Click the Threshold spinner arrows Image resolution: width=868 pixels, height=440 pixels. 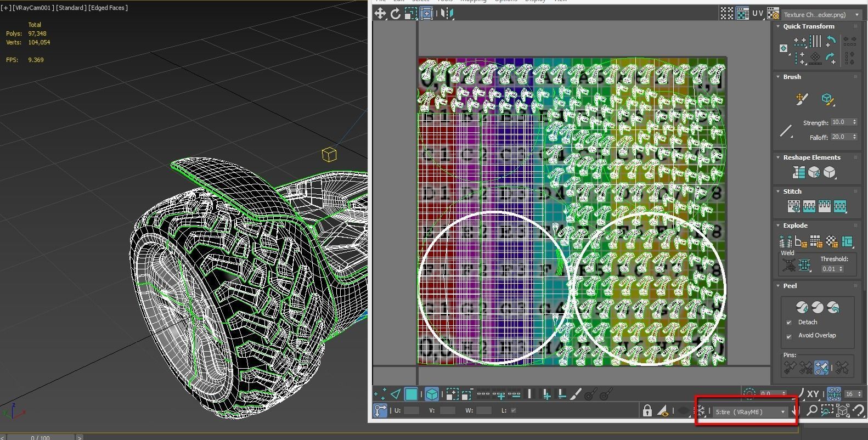(x=841, y=269)
